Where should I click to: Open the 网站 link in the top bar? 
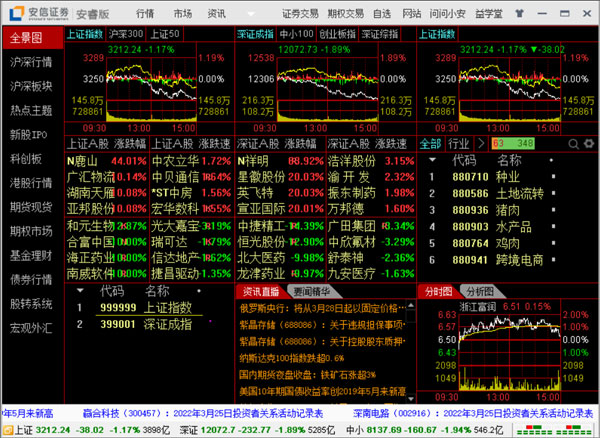pos(411,14)
